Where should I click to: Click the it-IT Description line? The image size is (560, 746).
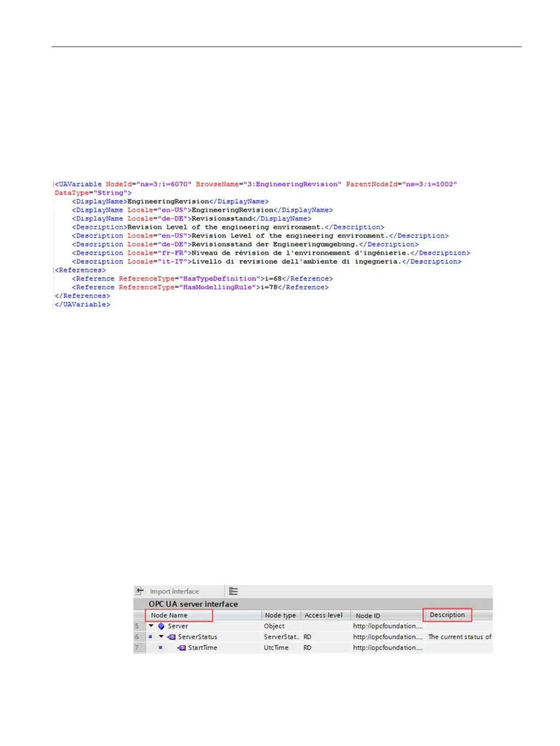(x=267, y=261)
